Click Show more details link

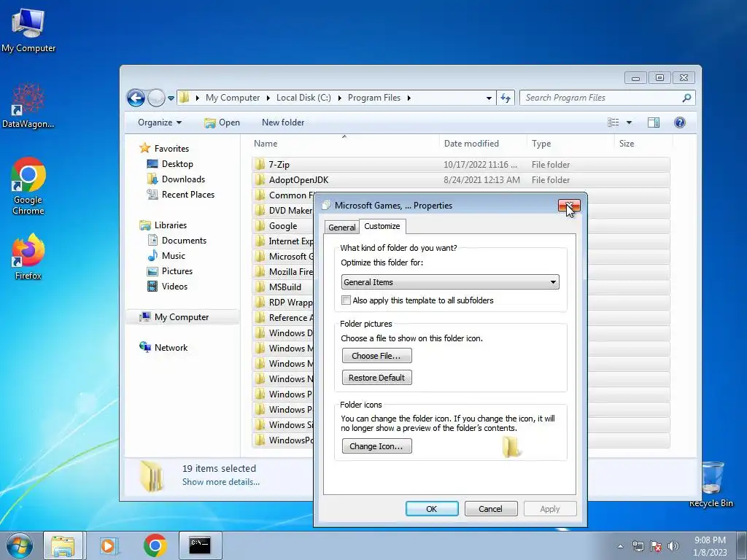click(x=221, y=482)
